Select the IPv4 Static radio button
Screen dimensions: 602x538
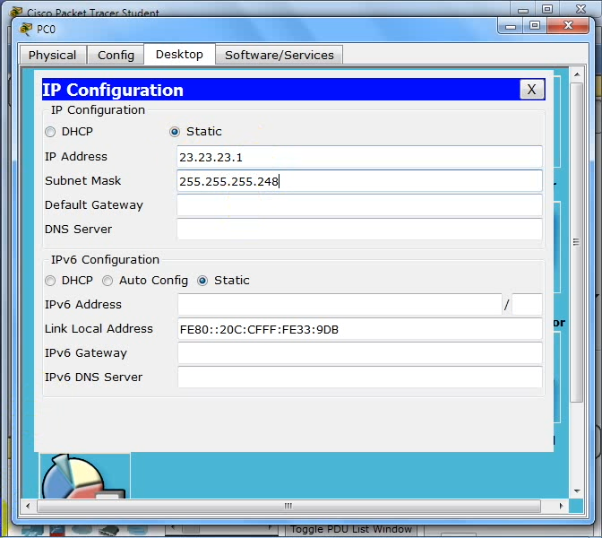click(174, 132)
